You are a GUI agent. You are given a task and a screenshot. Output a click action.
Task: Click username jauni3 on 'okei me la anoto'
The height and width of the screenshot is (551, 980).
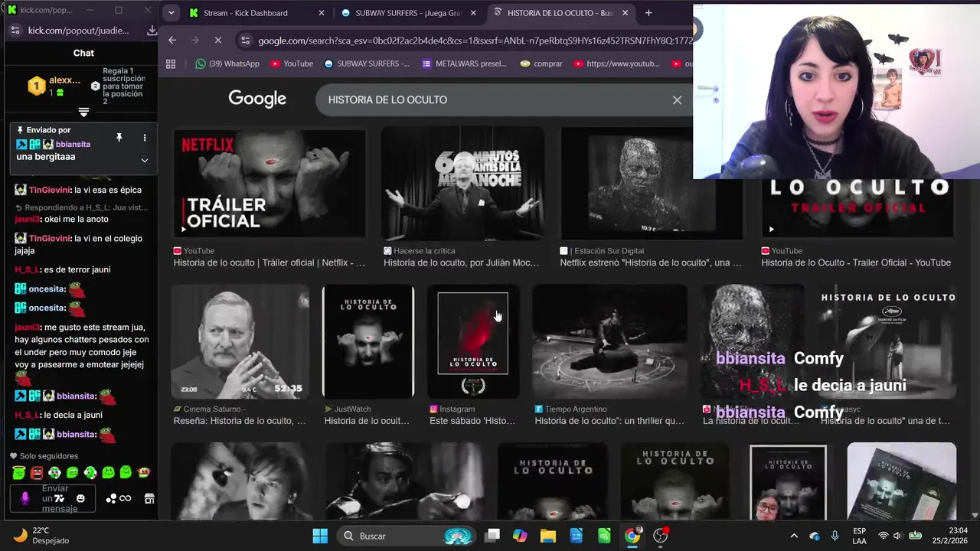pyautogui.click(x=27, y=219)
